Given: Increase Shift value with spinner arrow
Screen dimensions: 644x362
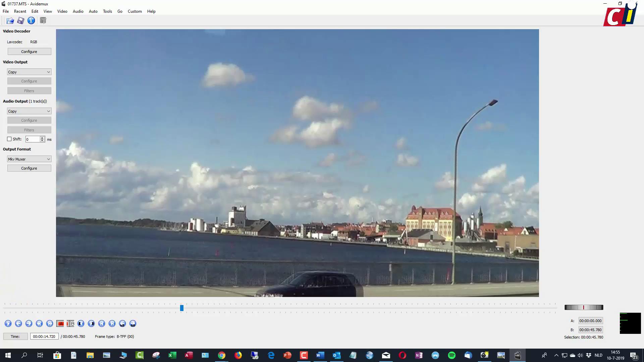Looking at the screenshot, I should click(42, 138).
